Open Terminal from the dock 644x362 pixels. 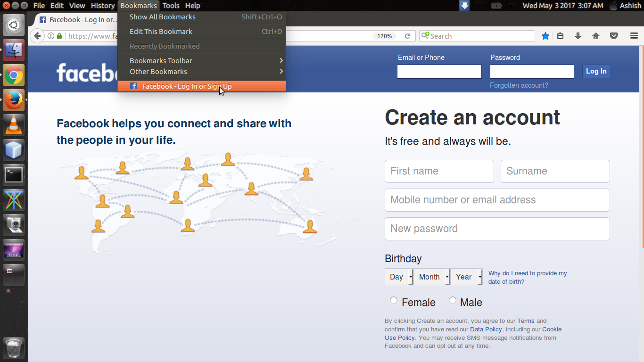click(14, 175)
